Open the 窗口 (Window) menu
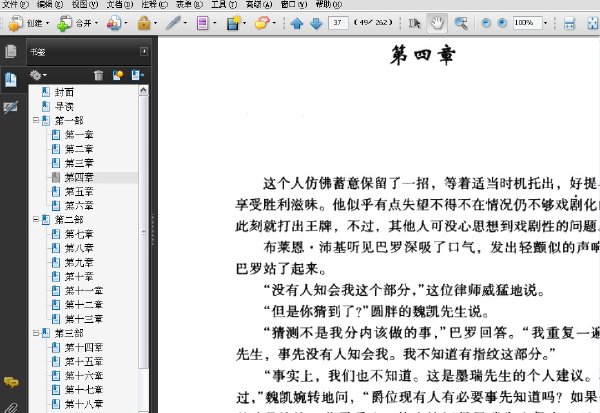Viewport: 600px width, 413px height. (294, 5)
